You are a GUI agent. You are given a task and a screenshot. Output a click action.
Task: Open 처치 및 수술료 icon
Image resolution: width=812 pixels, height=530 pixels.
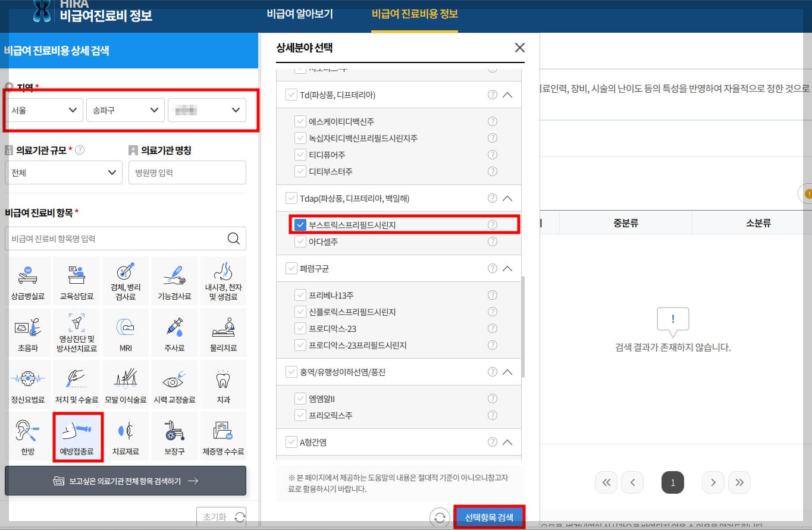pos(77,385)
